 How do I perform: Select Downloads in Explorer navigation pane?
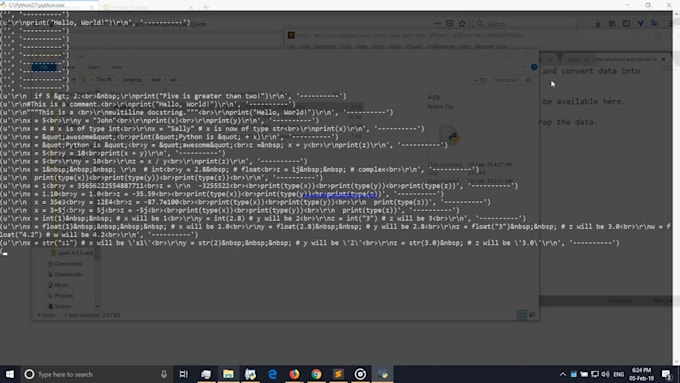click(65, 274)
